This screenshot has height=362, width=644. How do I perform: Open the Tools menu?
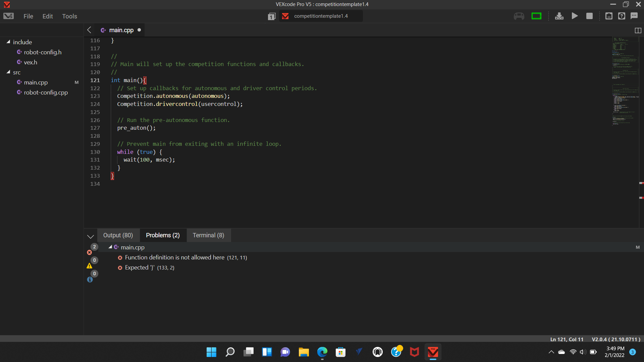[69, 16]
